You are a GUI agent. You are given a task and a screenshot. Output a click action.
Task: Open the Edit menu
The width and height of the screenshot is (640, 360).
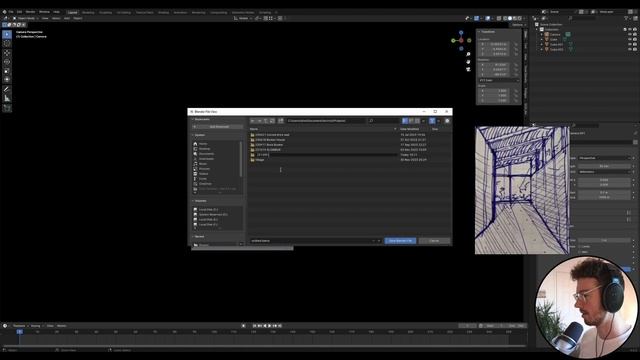coord(19,12)
